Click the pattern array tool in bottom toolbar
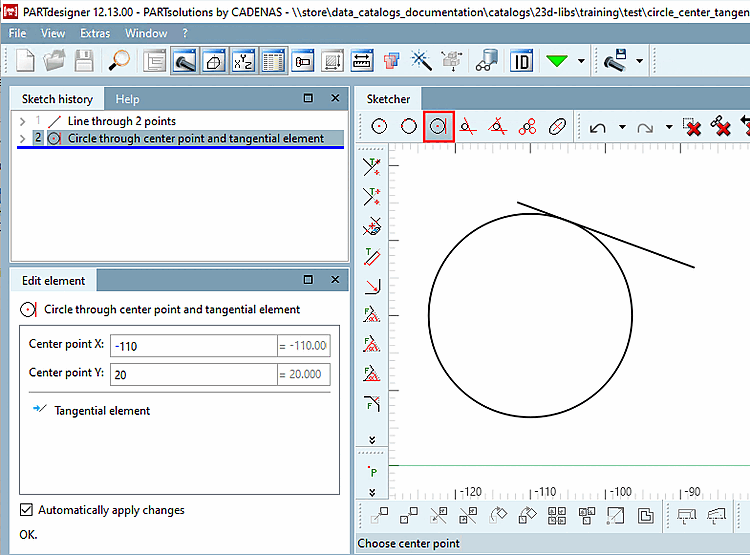 [557, 515]
